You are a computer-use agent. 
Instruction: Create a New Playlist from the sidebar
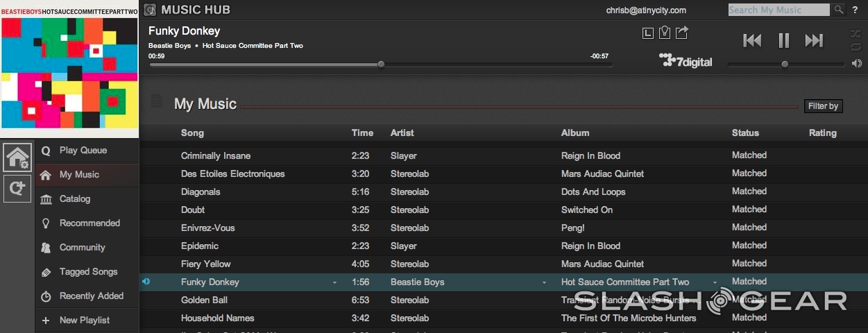pos(84,321)
